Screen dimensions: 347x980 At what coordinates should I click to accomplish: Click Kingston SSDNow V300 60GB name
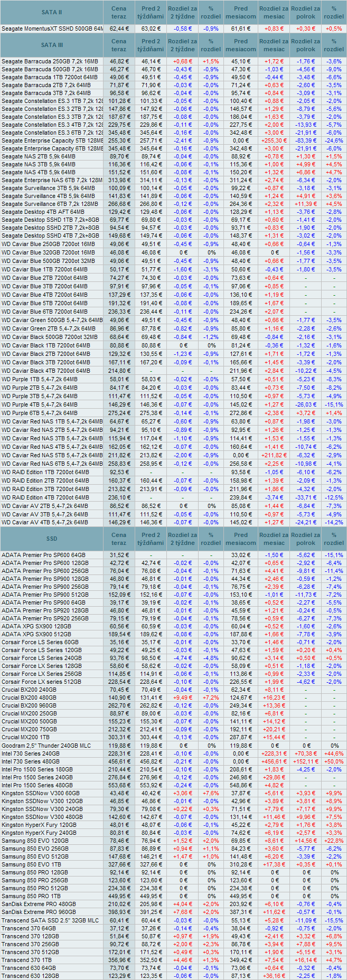tap(41, 794)
